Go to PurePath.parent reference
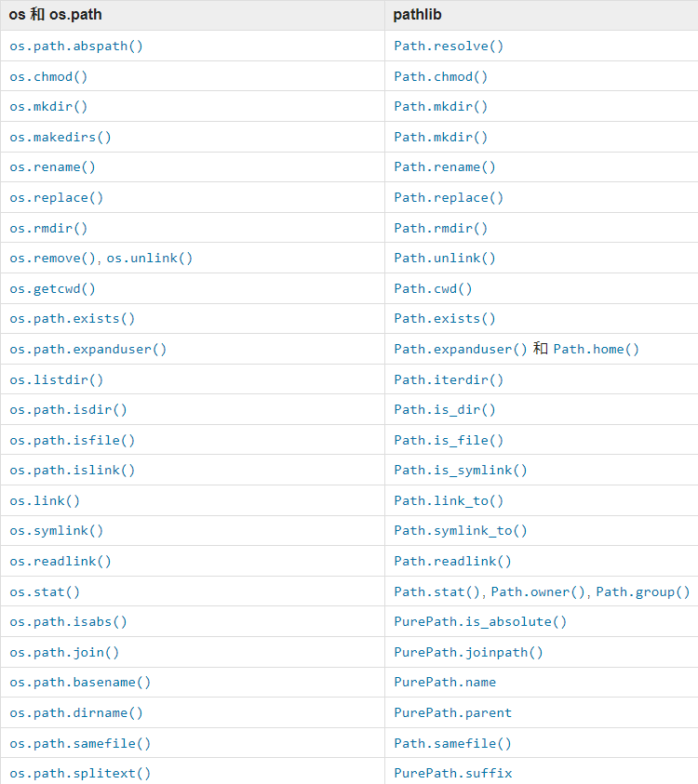Image resolution: width=698 pixels, height=784 pixels. pyautogui.click(x=452, y=712)
